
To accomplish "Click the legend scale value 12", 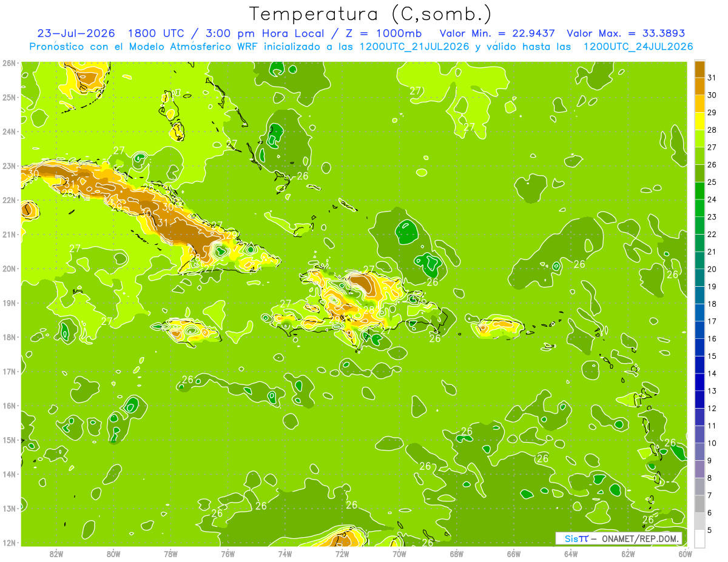I will tap(712, 409).
